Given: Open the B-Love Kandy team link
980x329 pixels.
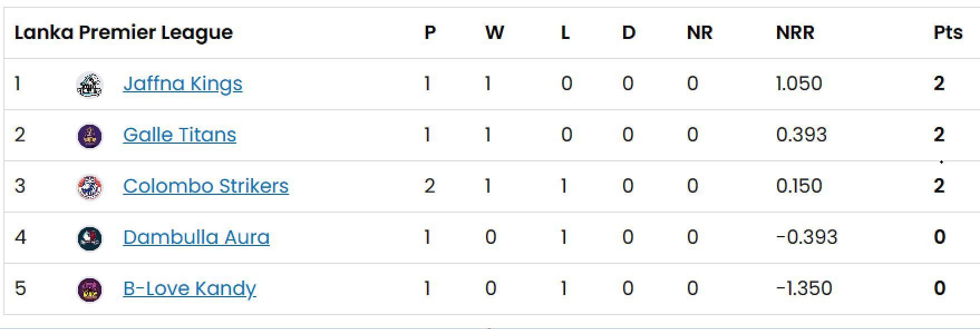Looking at the screenshot, I should tap(190, 288).
